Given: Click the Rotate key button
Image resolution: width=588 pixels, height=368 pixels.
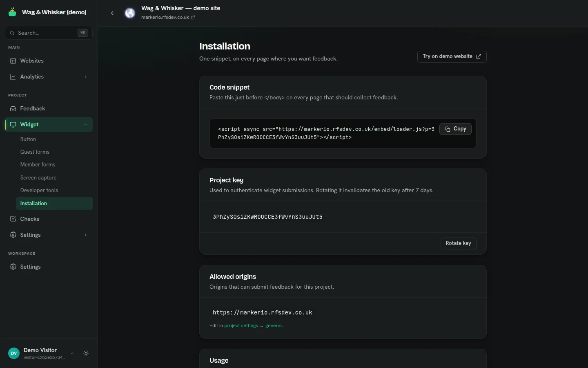Looking at the screenshot, I should [458, 243].
